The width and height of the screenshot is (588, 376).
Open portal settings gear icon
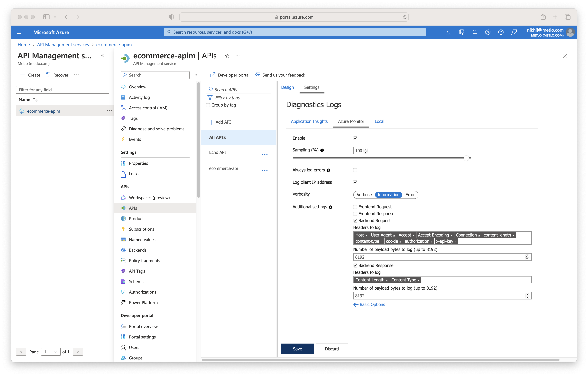point(488,32)
